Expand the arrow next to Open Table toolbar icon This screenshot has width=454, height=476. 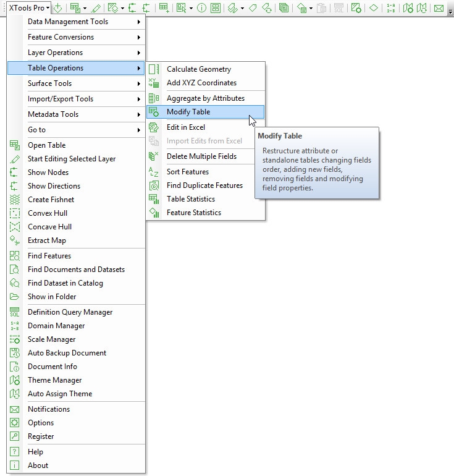point(85,8)
